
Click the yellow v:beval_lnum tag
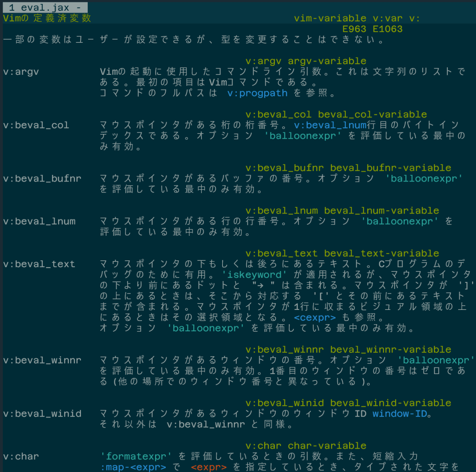tap(282, 211)
